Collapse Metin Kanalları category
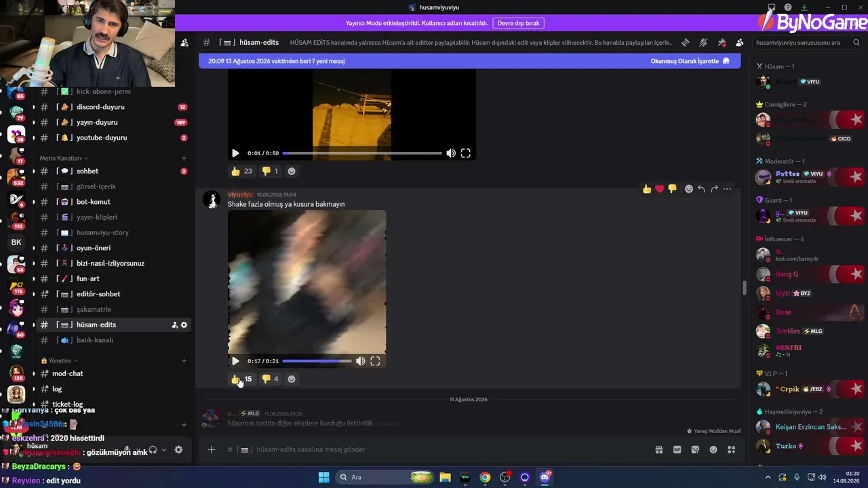Viewport: 868px width, 488px height. point(63,159)
